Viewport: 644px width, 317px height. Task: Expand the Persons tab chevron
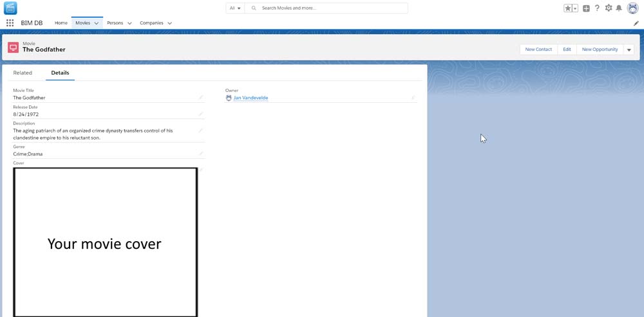point(129,23)
